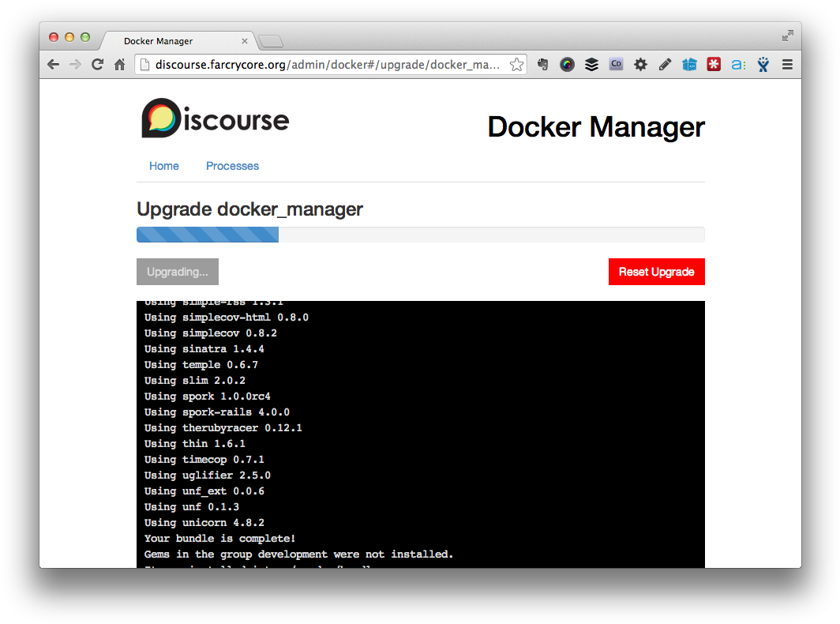Open the round color wheel extension
840x624 pixels.
tap(567, 65)
